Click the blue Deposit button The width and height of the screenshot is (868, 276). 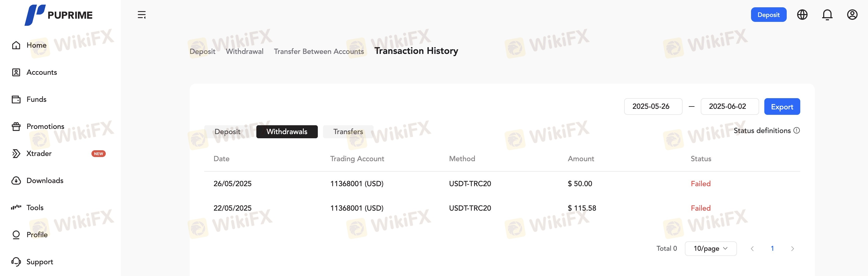[768, 15]
